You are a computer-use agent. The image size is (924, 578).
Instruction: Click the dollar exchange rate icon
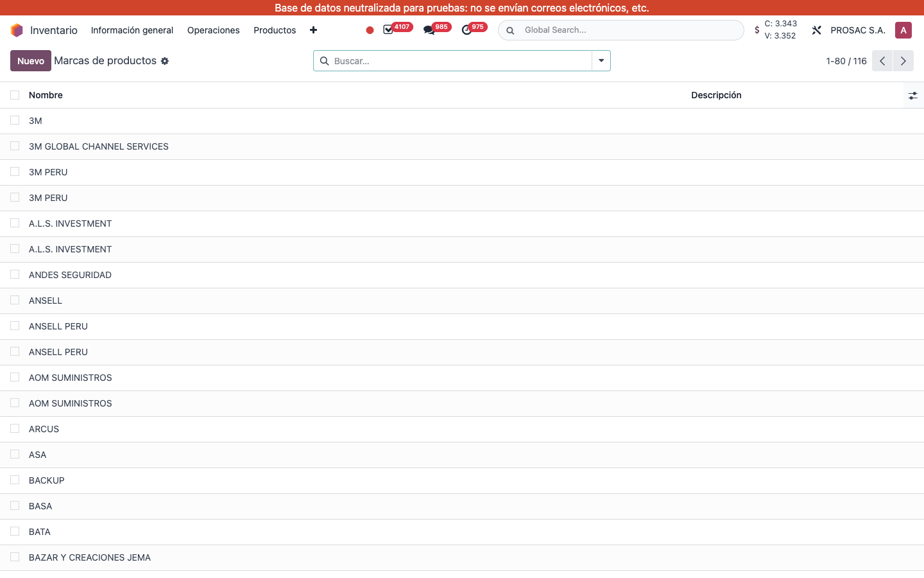[x=757, y=30]
